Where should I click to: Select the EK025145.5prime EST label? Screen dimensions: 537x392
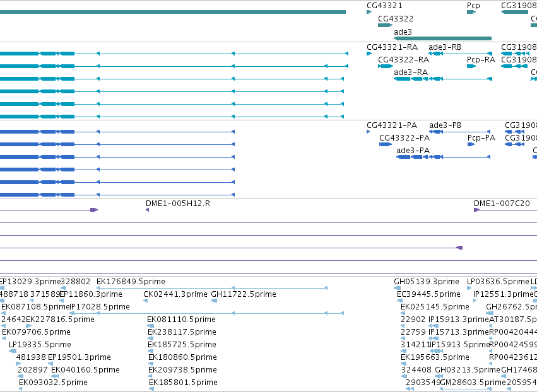[435, 307]
